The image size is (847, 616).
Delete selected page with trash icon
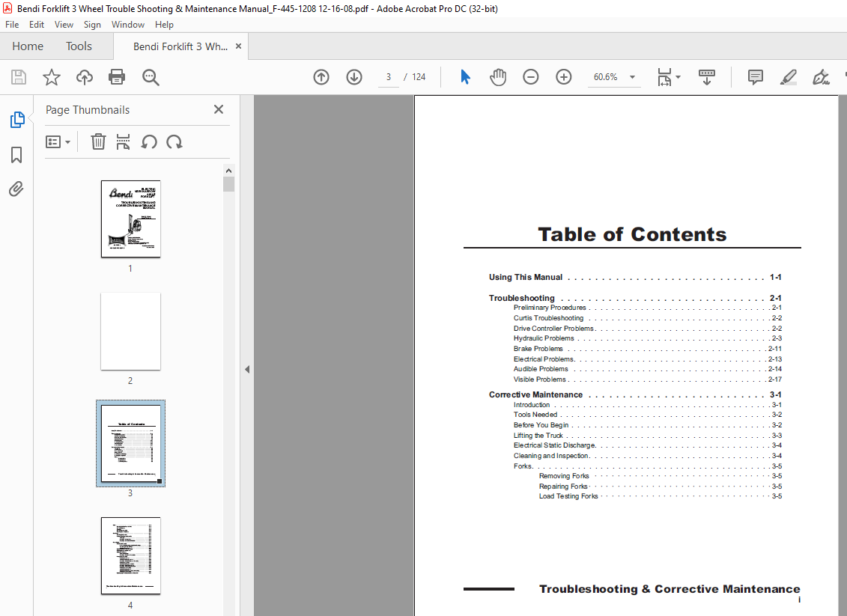[x=98, y=142]
